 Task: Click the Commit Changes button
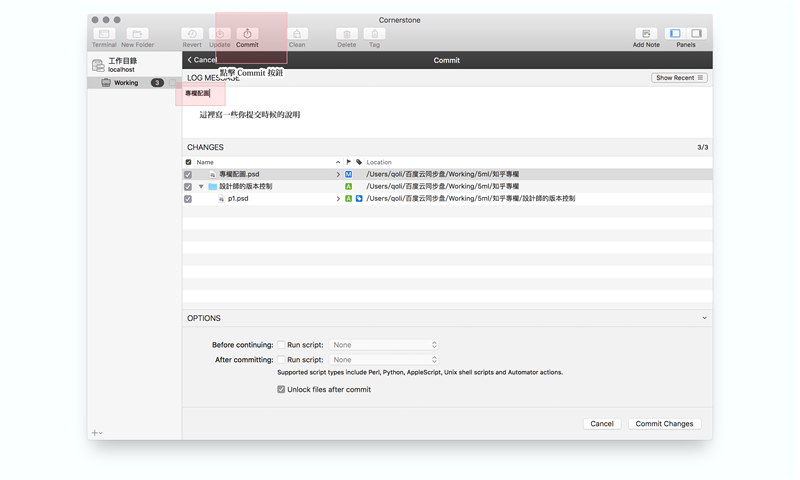tap(664, 424)
